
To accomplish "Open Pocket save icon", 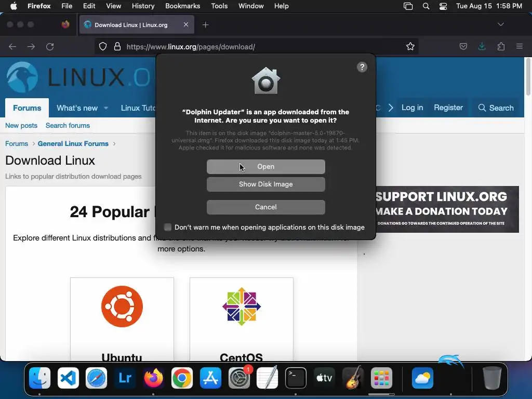I will point(463,46).
